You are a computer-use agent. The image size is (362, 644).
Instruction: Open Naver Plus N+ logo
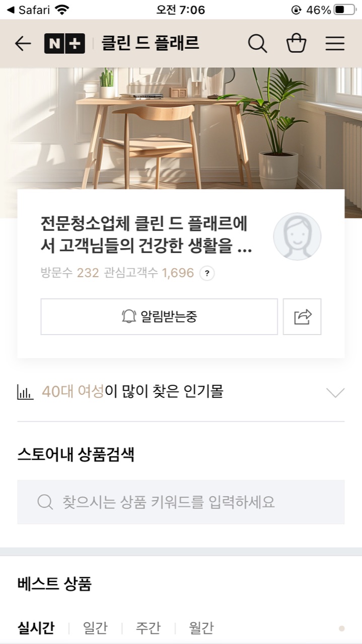(64, 44)
